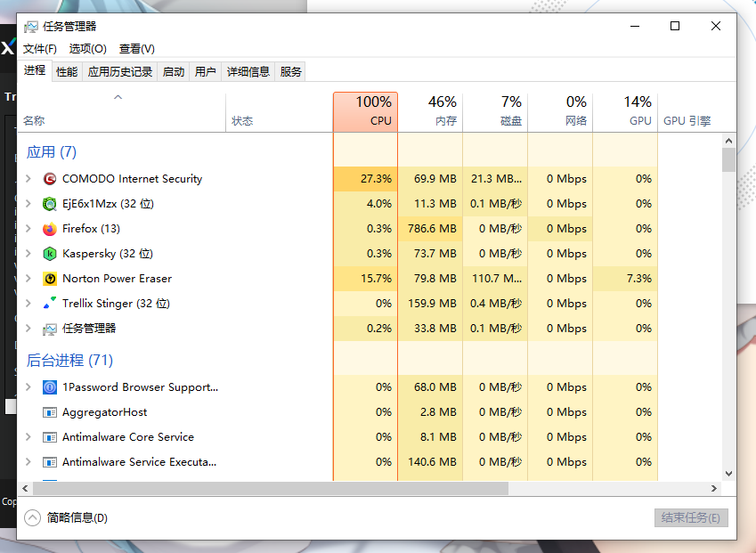
Task: Expand the 任务管理器 process row
Action: (28, 329)
